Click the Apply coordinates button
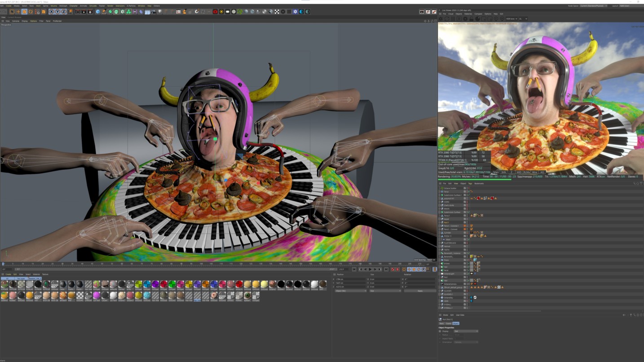Viewport: 644px width, 362px height. [420, 291]
